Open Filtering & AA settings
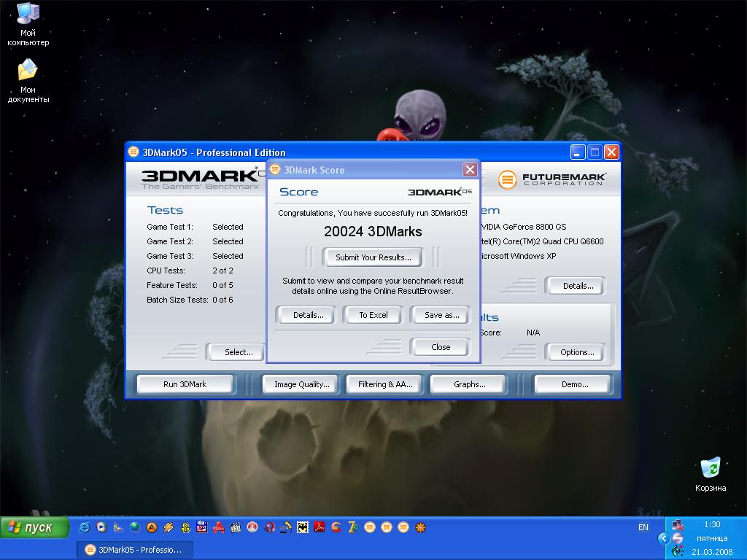Viewport: 747px width, 560px height. click(385, 384)
